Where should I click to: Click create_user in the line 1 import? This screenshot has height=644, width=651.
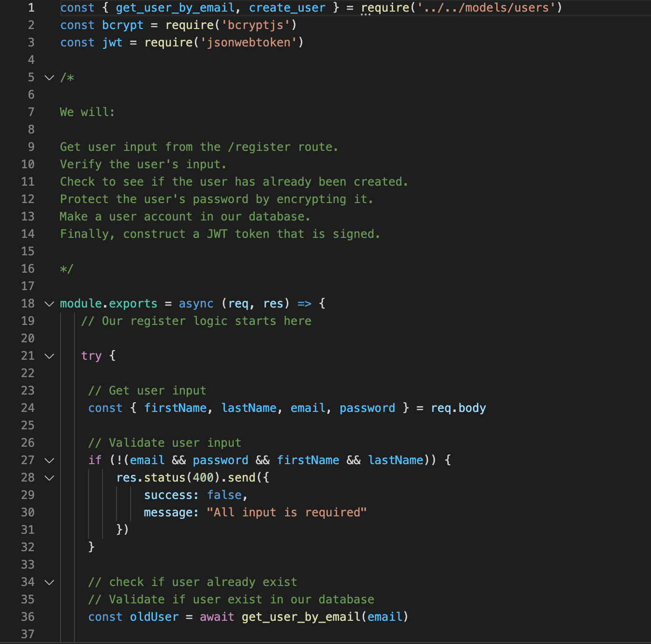pyautogui.click(x=287, y=8)
